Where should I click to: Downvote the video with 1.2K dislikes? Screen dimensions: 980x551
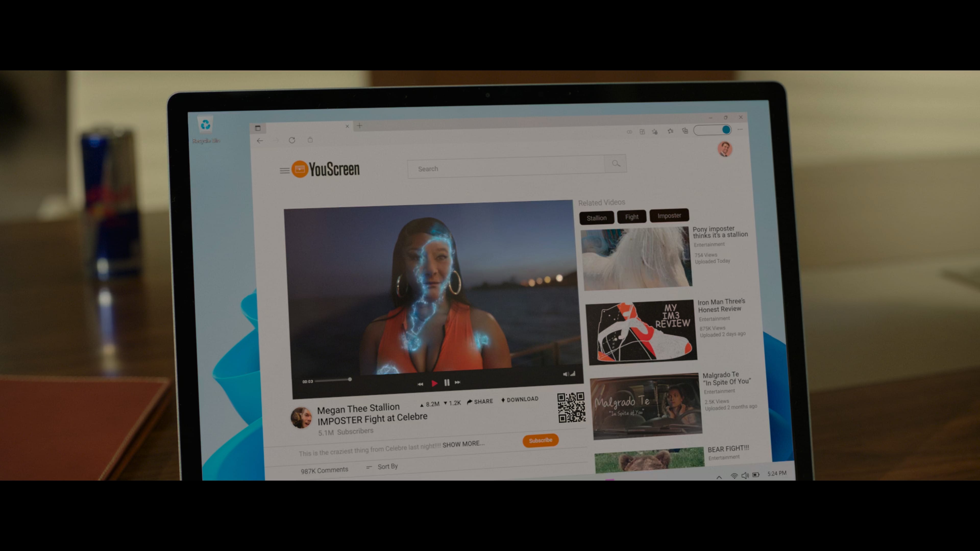pos(452,403)
